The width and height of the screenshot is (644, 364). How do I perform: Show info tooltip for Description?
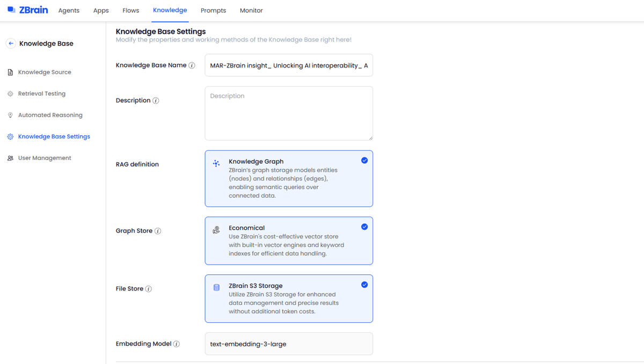point(156,101)
